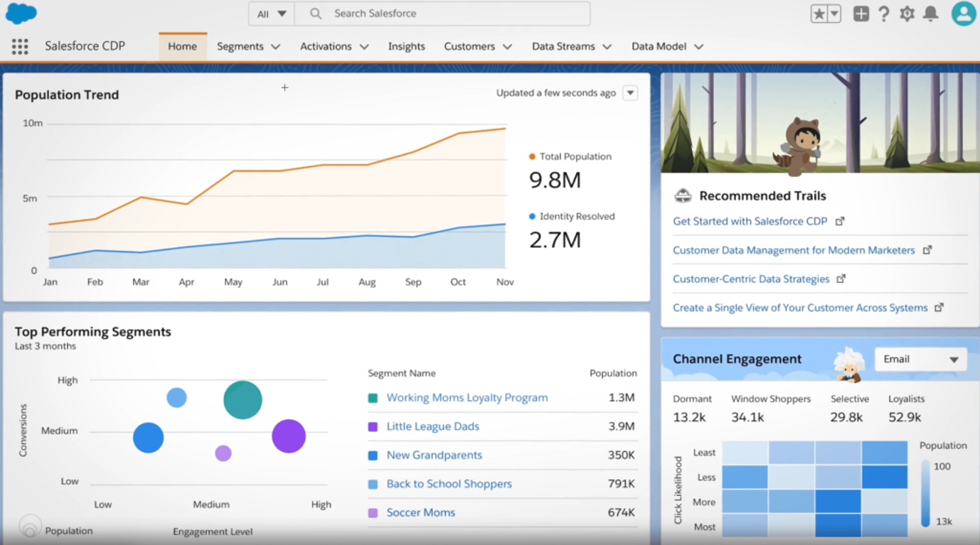Screen dimensions: 980x545
Task: Open the Customers tab
Action: pos(469,46)
